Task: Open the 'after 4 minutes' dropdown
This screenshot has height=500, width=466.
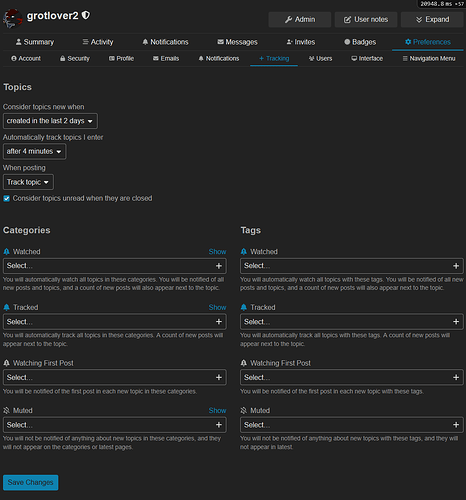Action: [x=34, y=152]
